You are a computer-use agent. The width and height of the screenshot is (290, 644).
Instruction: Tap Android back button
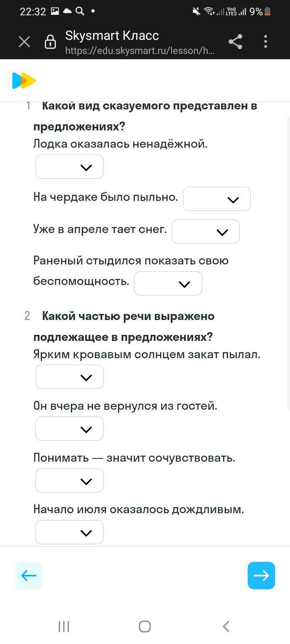click(226, 626)
